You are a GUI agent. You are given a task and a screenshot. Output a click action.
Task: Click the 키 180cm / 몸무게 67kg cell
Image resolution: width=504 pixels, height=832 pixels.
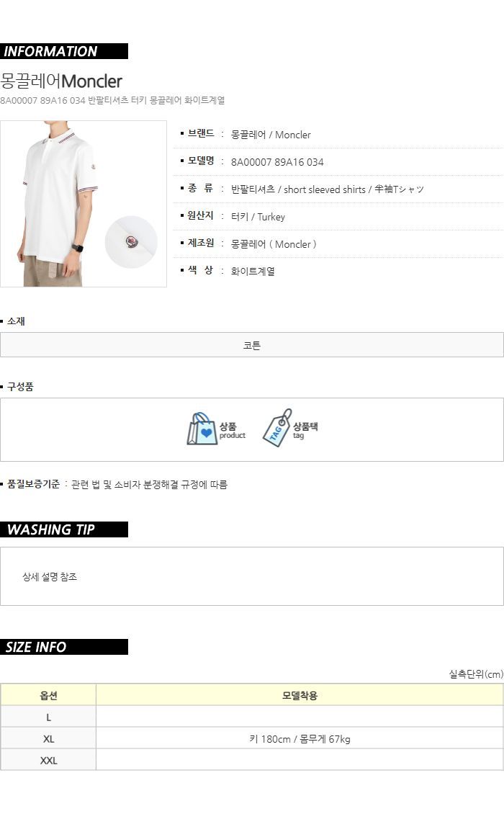pyautogui.click(x=300, y=738)
